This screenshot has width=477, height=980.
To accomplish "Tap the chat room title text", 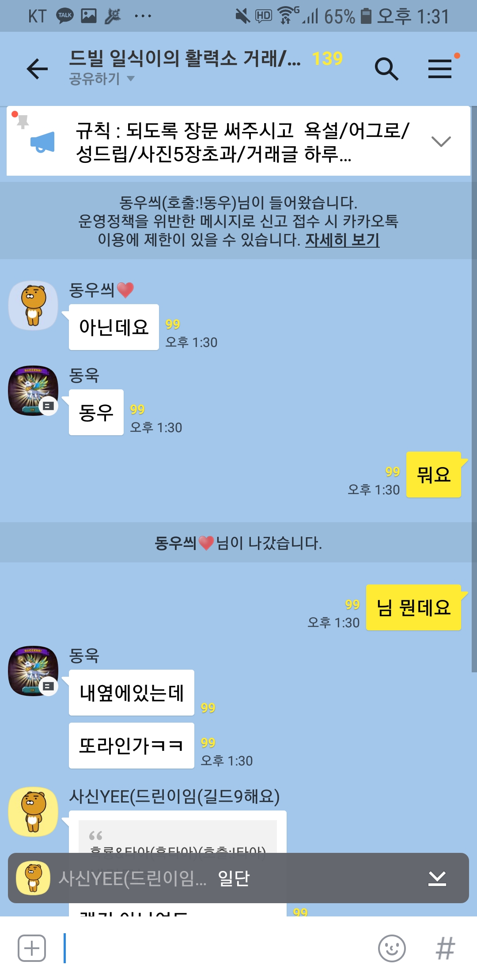I will [x=185, y=58].
